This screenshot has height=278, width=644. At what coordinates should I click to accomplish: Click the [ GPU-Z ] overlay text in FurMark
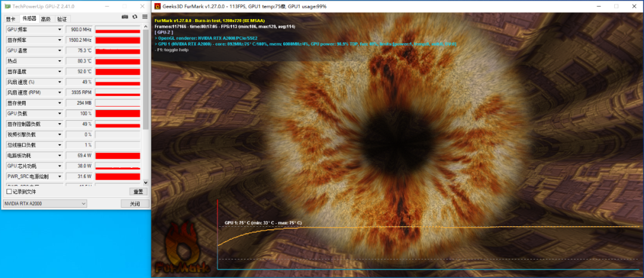tap(164, 32)
